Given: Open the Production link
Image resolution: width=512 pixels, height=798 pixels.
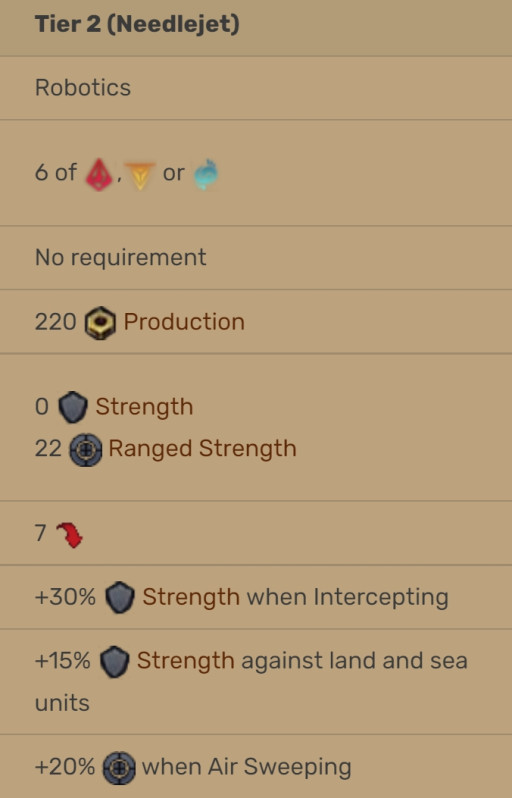Looking at the screenshot, I should [184, 322].
